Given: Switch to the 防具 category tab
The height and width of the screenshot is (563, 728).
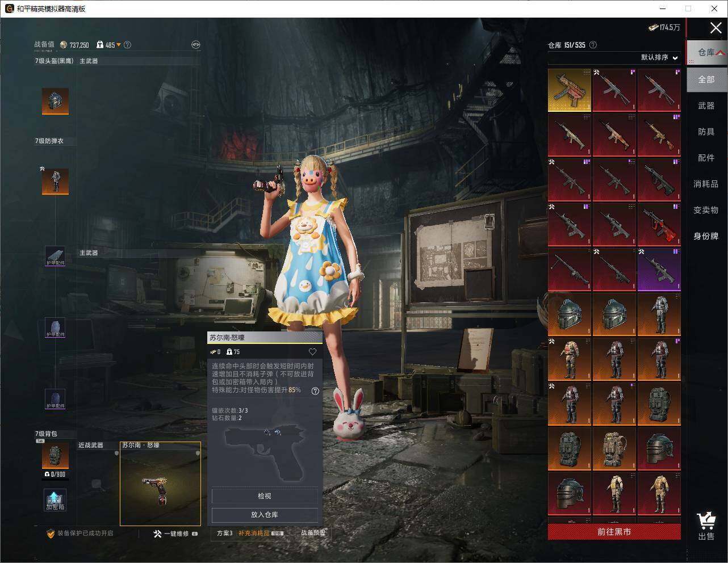Looking at the screenshot, I should (706, 132).
